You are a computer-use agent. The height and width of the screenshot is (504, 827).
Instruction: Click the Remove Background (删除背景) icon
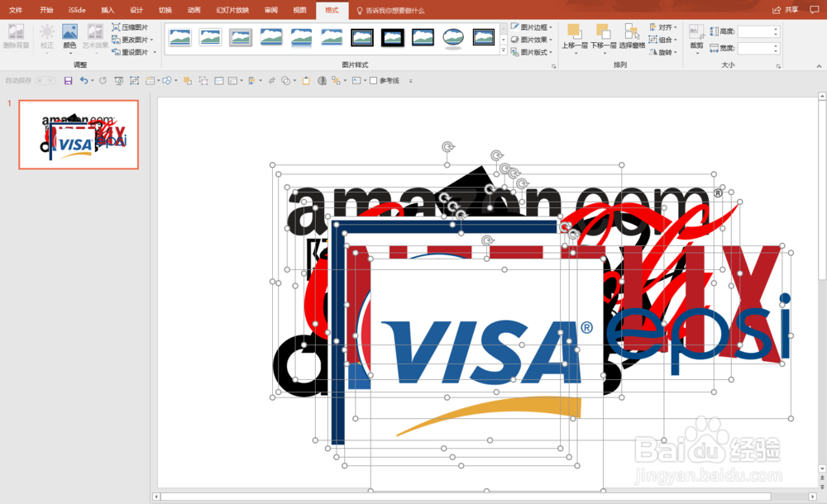point(16,32)
